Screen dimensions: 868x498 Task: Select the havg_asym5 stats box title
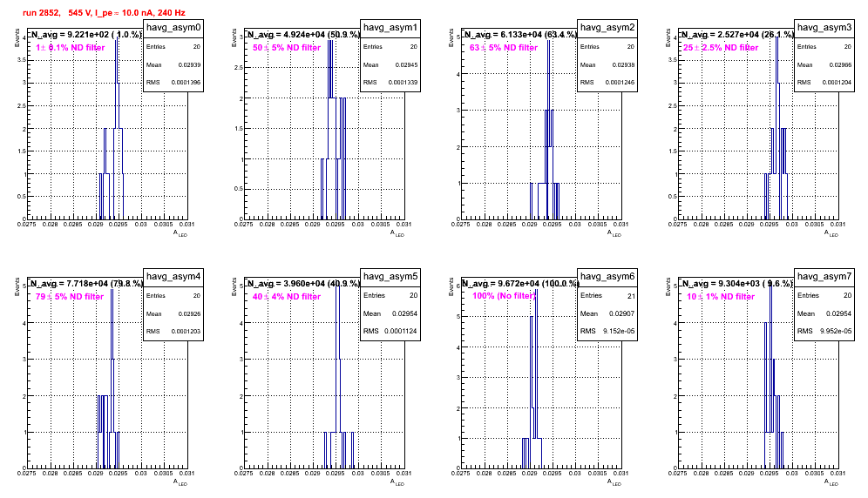coord(390,277)
